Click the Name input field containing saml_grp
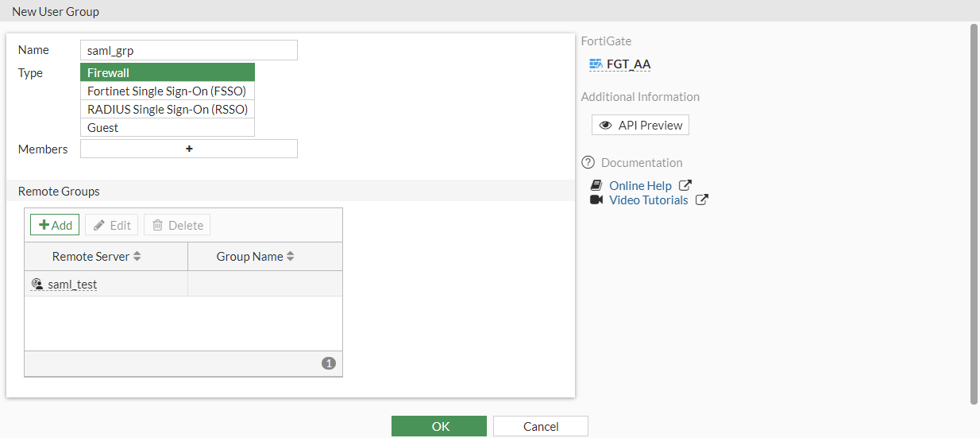980x438 pixels. 189,50
